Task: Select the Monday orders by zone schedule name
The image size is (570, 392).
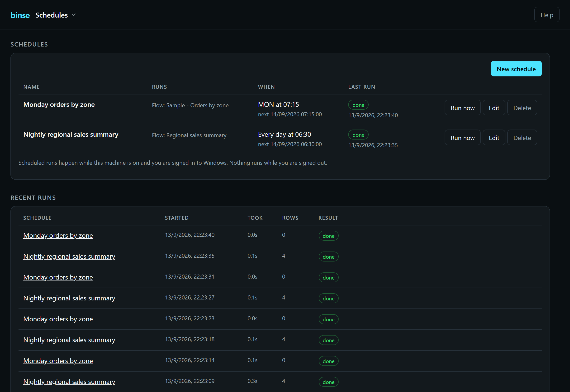Action: coord(59,105)
